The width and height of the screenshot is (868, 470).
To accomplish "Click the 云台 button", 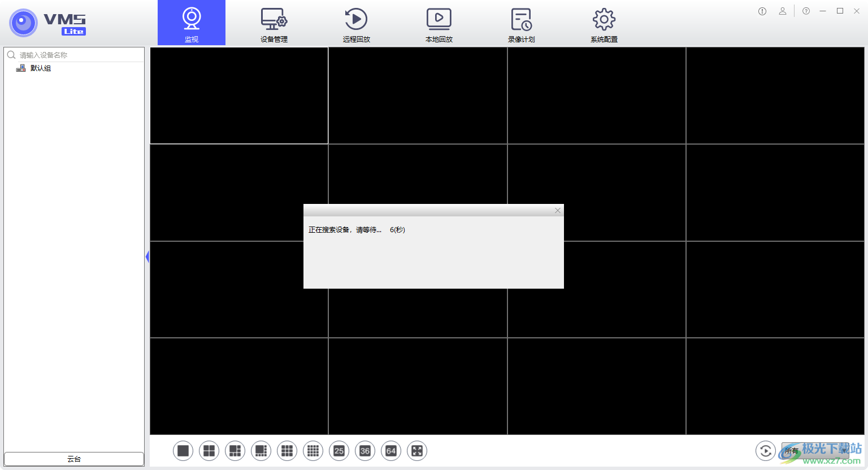I will [74, 459].
